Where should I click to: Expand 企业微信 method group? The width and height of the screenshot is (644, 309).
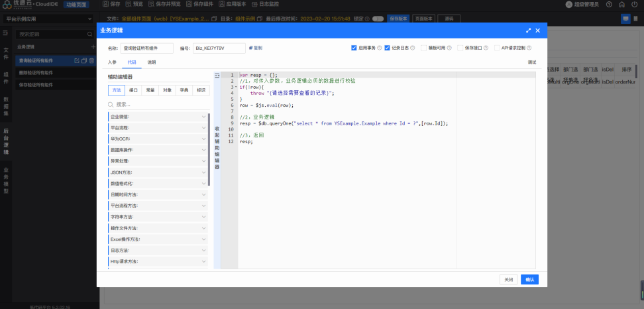[158, 117]
